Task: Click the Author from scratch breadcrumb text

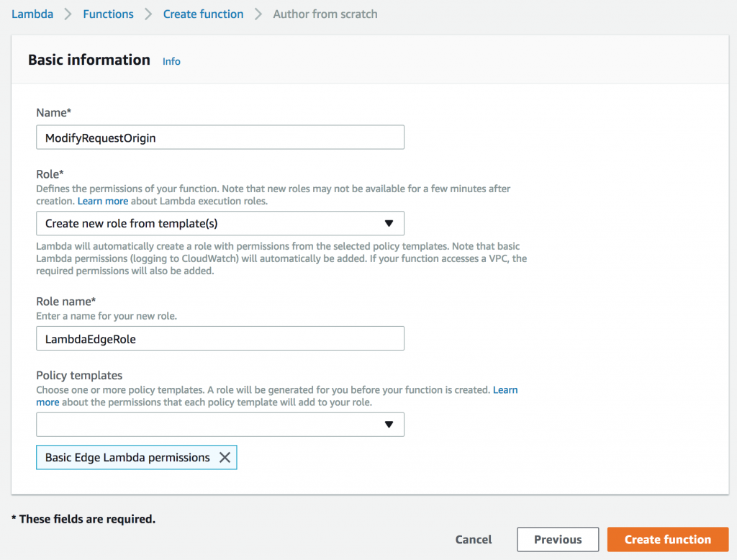Action: pyautogui.click(x=325, y=14)
